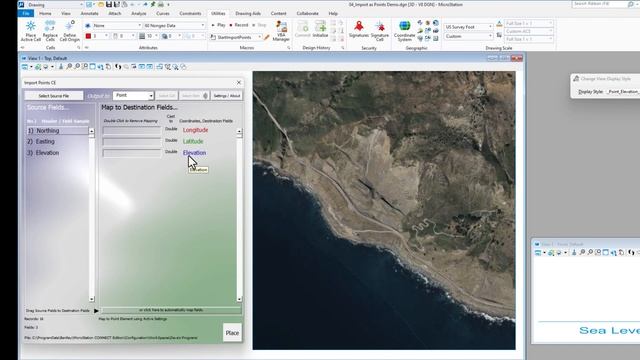The height and width of the screenshot is (360, 640).
Task: Click the Source Fields list scrollbar down arrow
Action: coord(91,299)
